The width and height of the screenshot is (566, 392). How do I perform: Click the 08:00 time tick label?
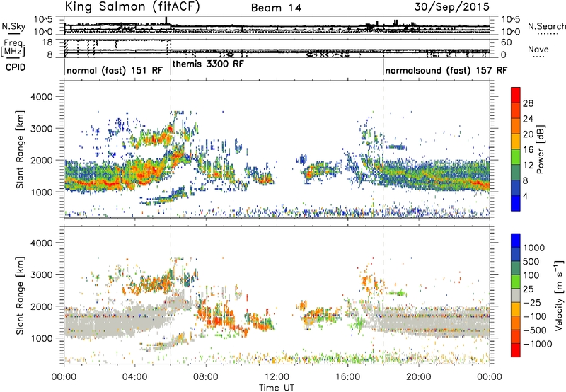coord(206,377)
